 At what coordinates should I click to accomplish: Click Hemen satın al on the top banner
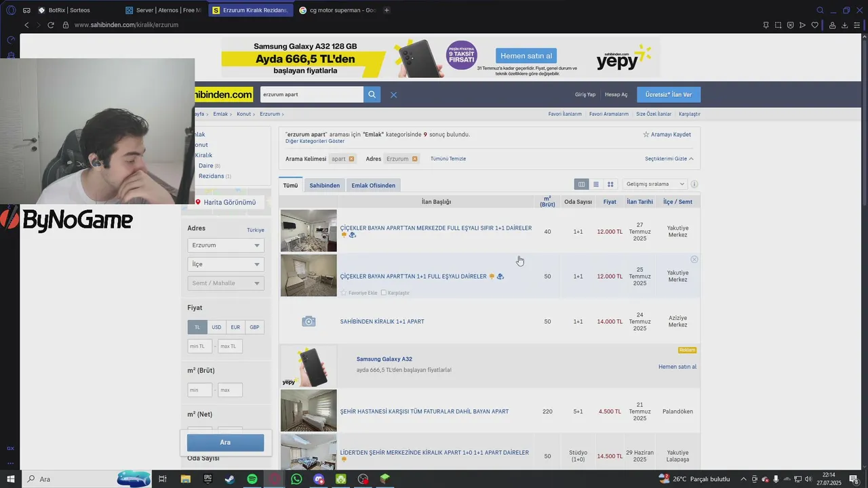coord(526,56)
